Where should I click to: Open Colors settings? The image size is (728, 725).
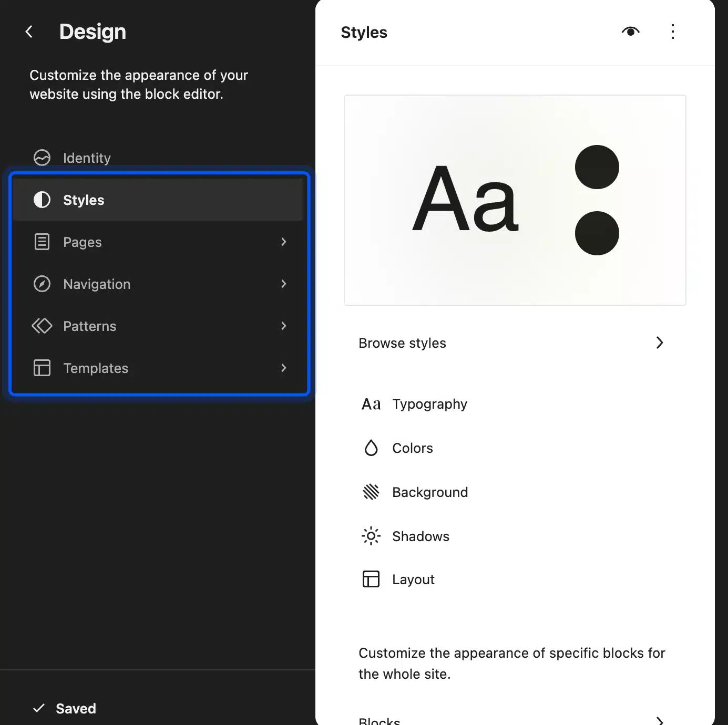[x=515, y=448]
